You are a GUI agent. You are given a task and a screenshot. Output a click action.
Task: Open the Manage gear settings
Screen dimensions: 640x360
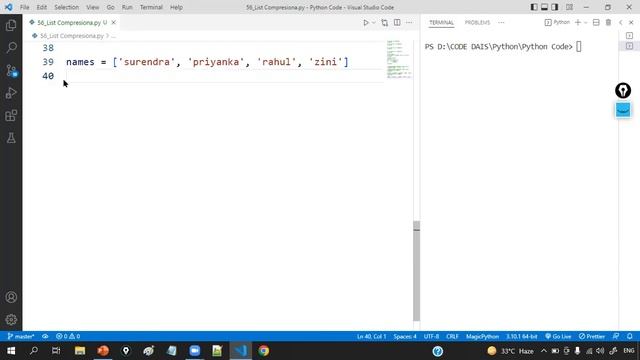click(11, 320)
